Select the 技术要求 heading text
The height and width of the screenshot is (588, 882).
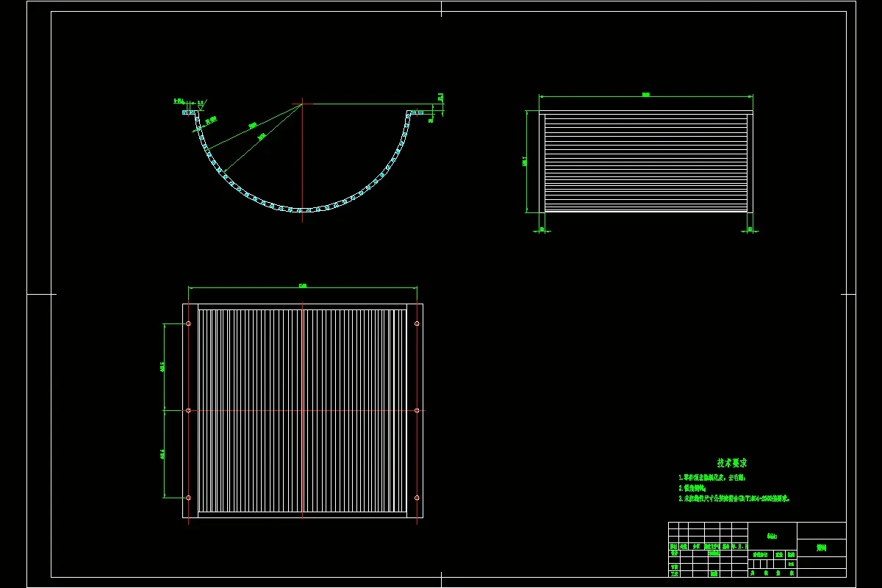tap(732, 463)
